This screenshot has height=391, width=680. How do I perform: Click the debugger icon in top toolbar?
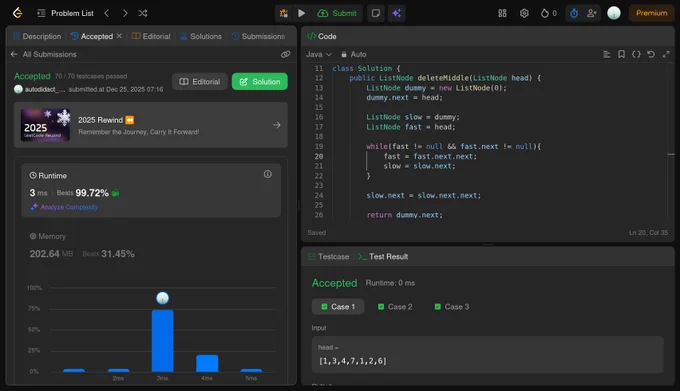(284, 13)
